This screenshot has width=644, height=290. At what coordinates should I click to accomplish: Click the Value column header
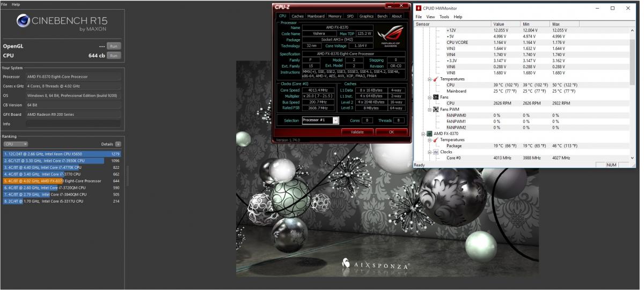coord(507,24)
